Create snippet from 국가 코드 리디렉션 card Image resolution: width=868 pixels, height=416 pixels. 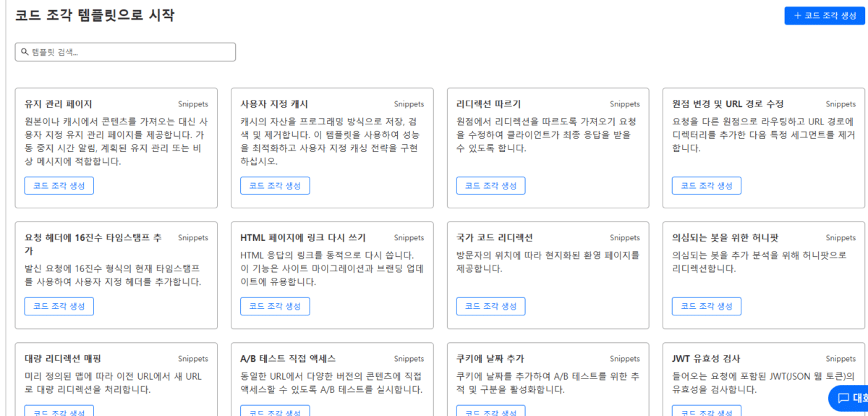click(x=490, y=306)
